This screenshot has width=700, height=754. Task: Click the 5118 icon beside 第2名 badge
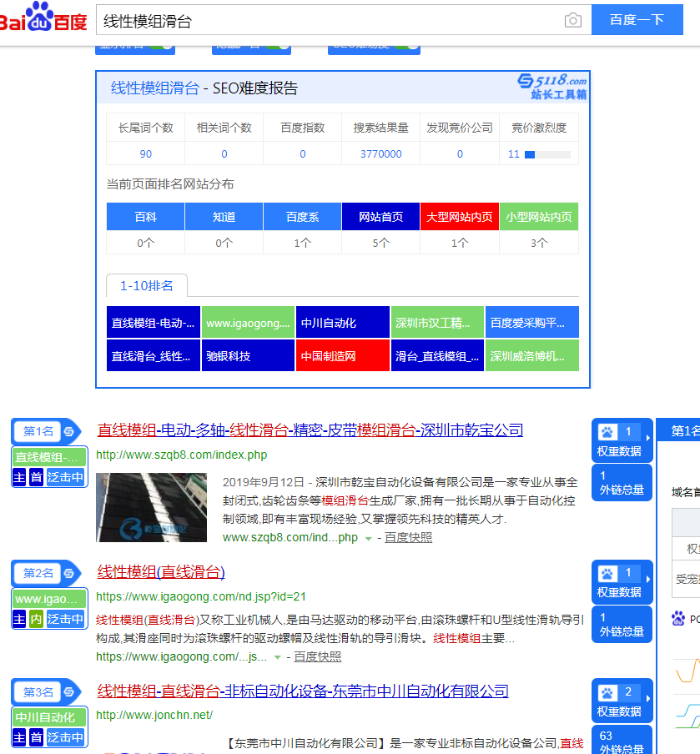point(69,573)
